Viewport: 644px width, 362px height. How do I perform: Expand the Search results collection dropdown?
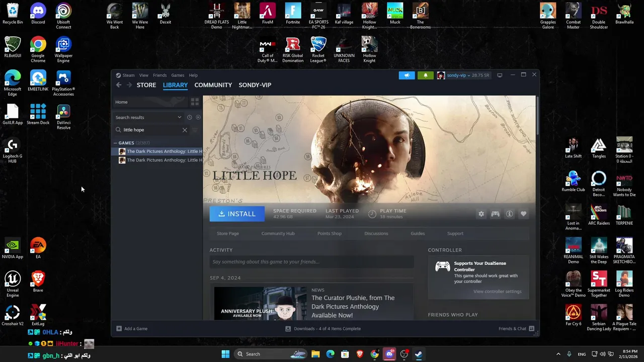point(179,117)
